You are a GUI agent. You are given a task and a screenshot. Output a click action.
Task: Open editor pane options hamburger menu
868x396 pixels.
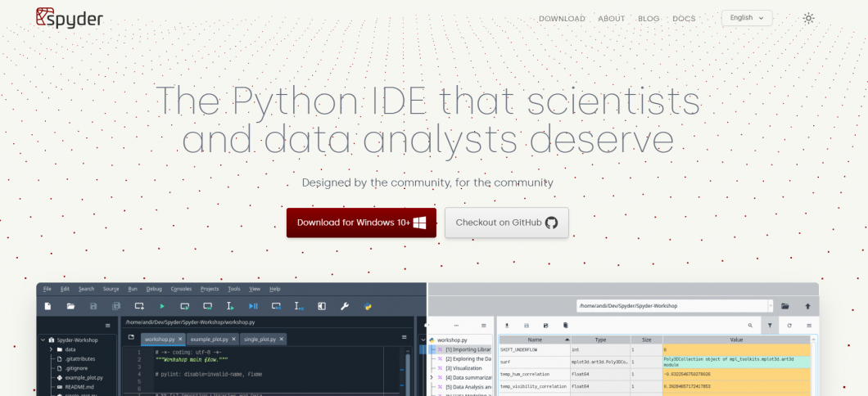[x=404, y=337]
